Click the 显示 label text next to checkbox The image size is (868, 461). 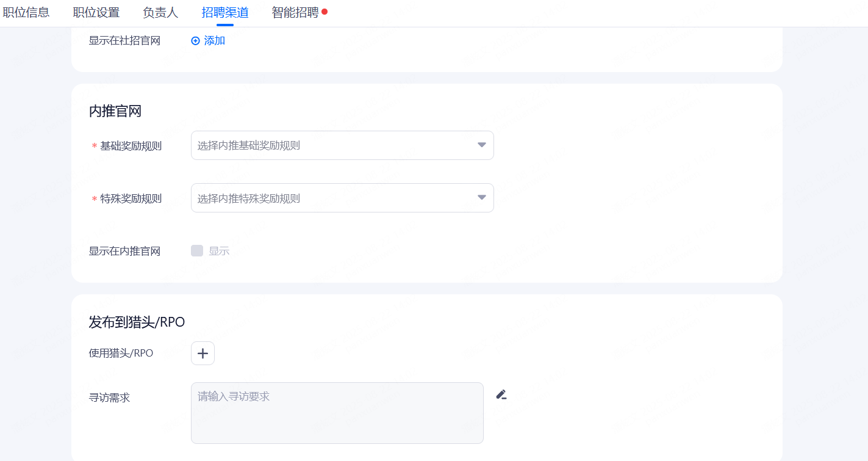(x=219, y=251)
